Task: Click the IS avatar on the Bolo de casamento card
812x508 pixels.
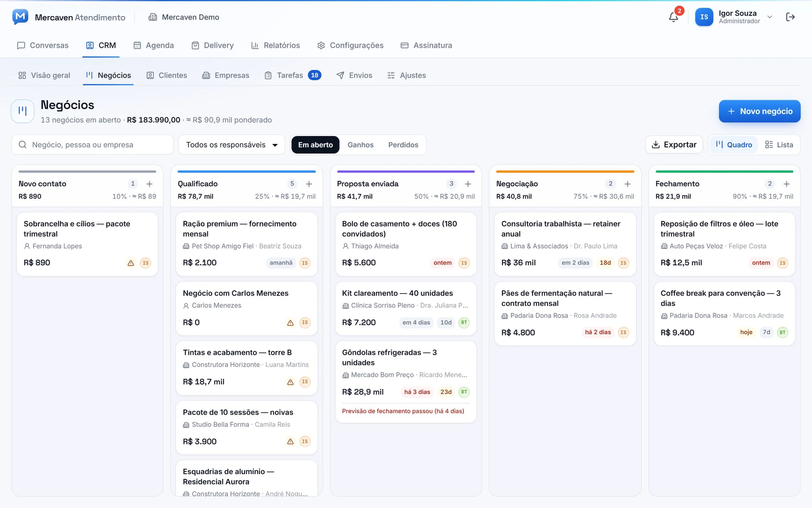Action: coord(464,263)
